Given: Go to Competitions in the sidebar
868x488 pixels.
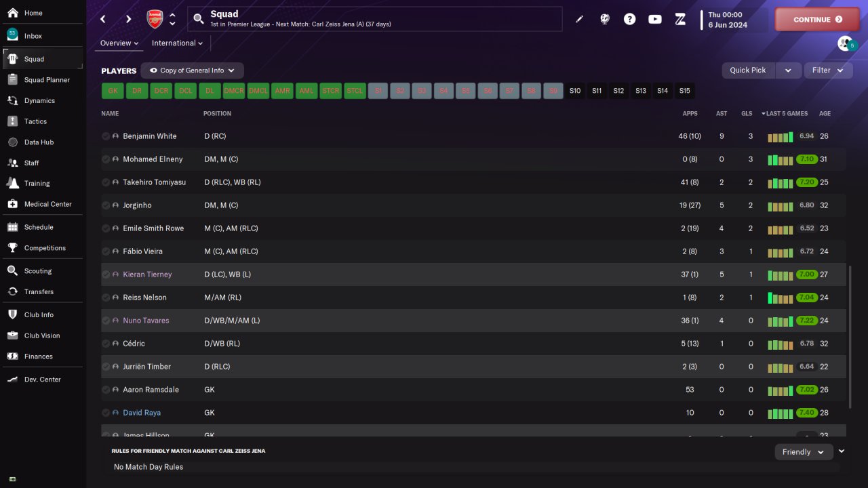Looking at the screenshot, I should 43,248.
